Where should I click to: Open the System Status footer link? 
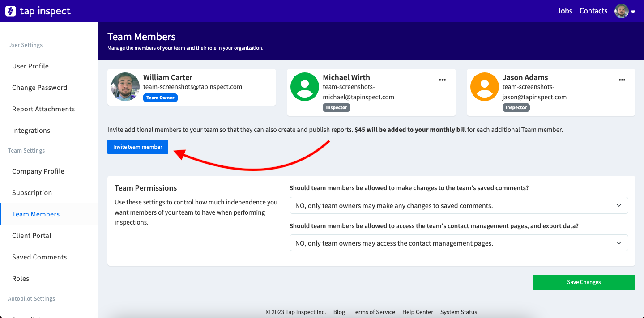pyautogui.click(x=459, y=312)
